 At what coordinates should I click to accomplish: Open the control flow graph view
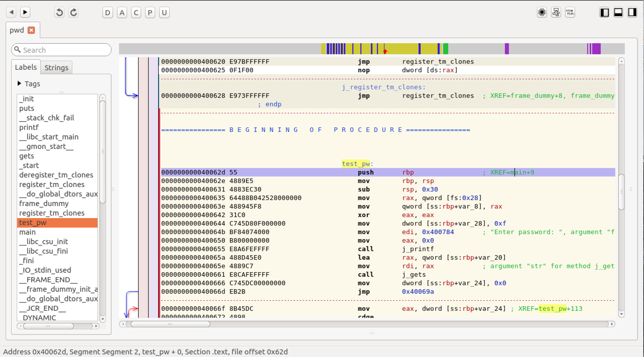pyautogui.click(x=556, y=13)
